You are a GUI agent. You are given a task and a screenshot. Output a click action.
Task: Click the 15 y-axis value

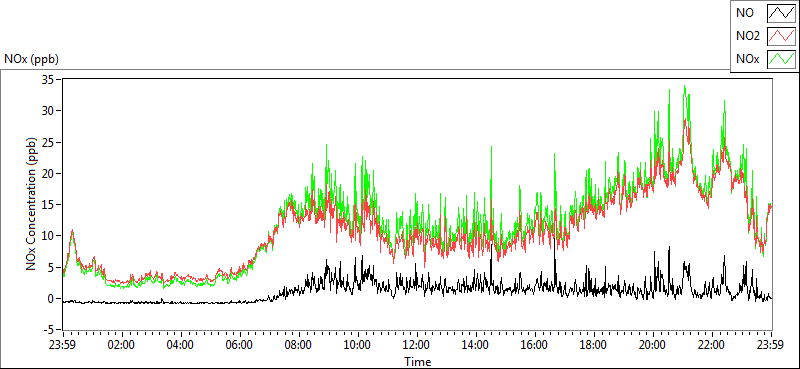49,204
